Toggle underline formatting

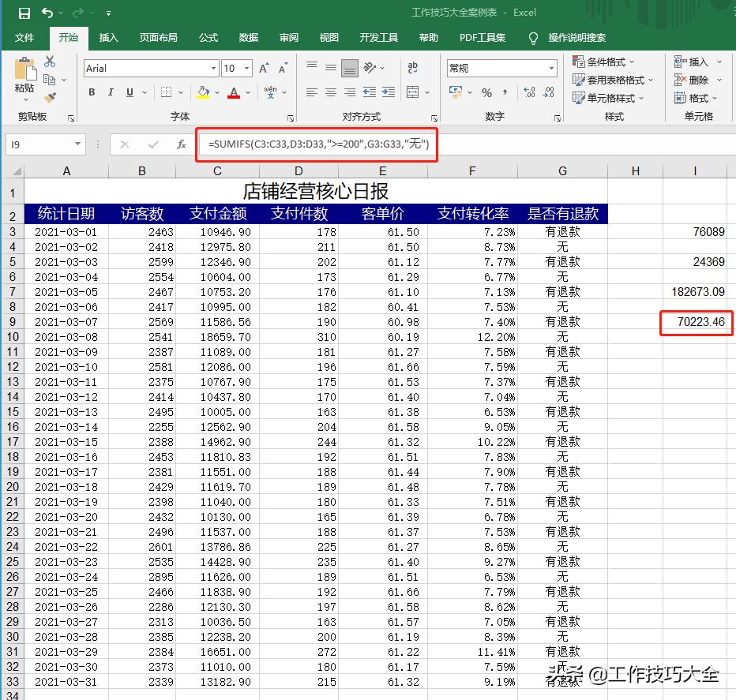(129, 92)
